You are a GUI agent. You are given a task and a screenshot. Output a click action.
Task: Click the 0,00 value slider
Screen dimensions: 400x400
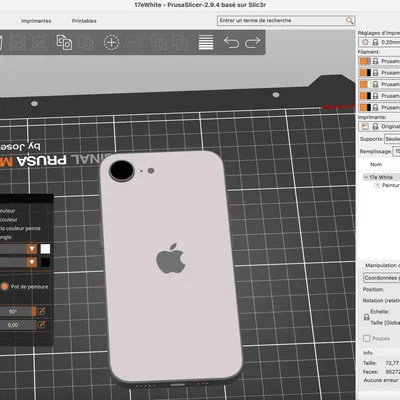pyautogui.click(x=18, y=325)
